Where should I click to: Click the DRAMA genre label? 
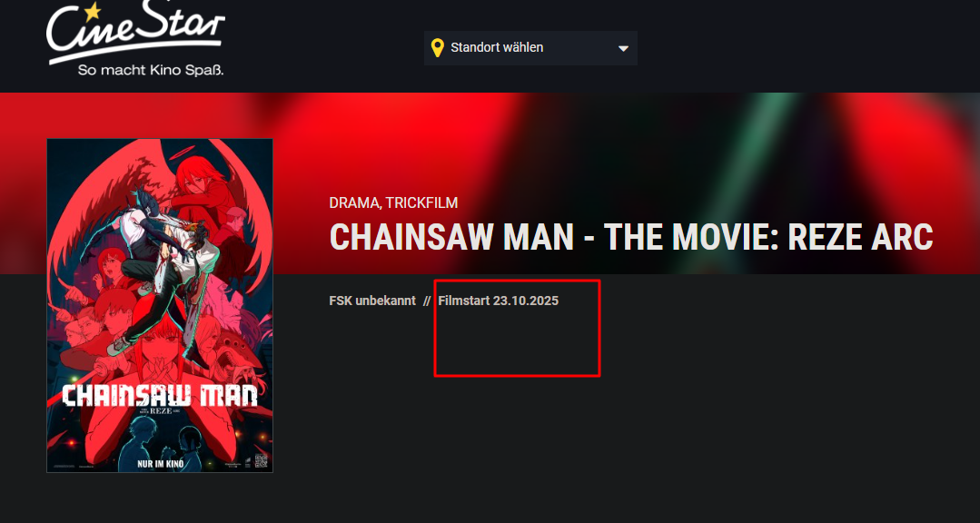click(353, 202)
